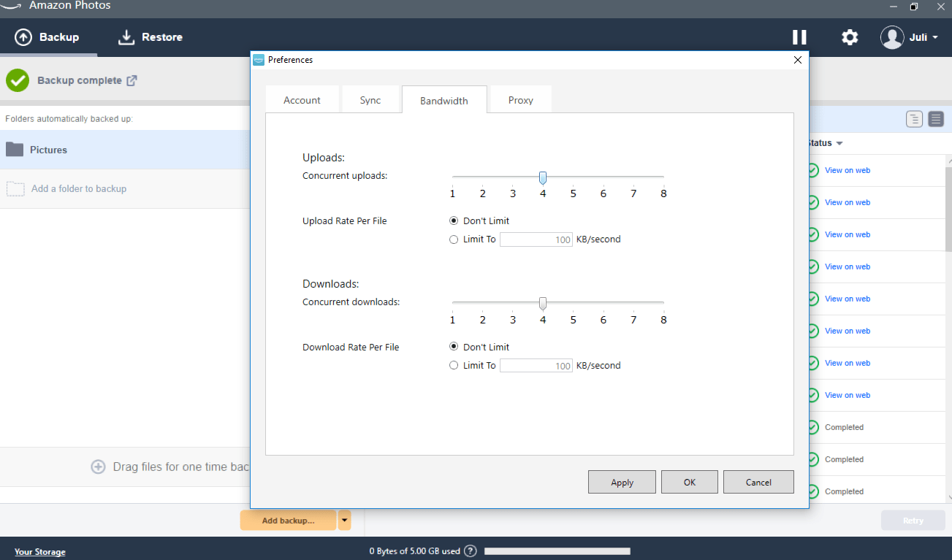Select the Pictures folder row
The image size is (952, 560).
click(x=125, y=150)
